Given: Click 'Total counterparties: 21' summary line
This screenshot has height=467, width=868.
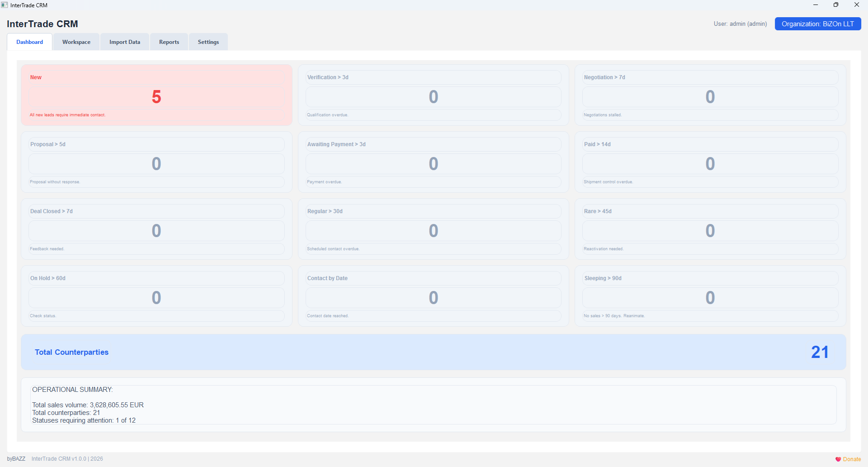Looking at the screenshot, I should (66, 413).
